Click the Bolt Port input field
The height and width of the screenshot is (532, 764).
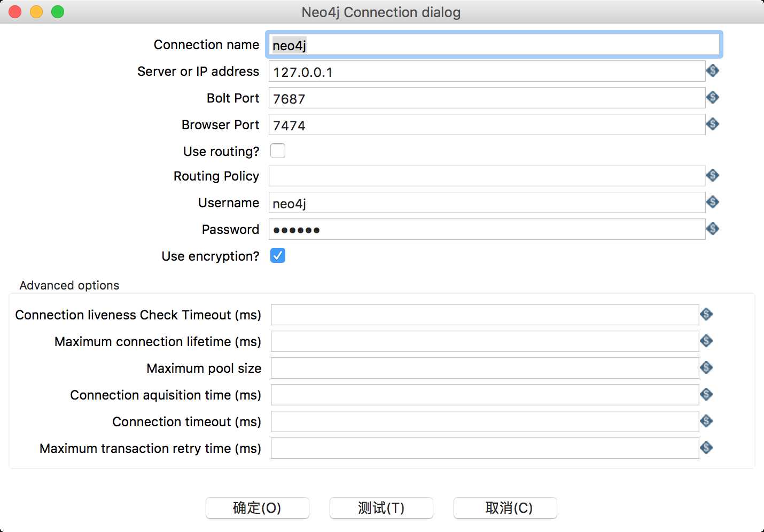pos(487,98)
